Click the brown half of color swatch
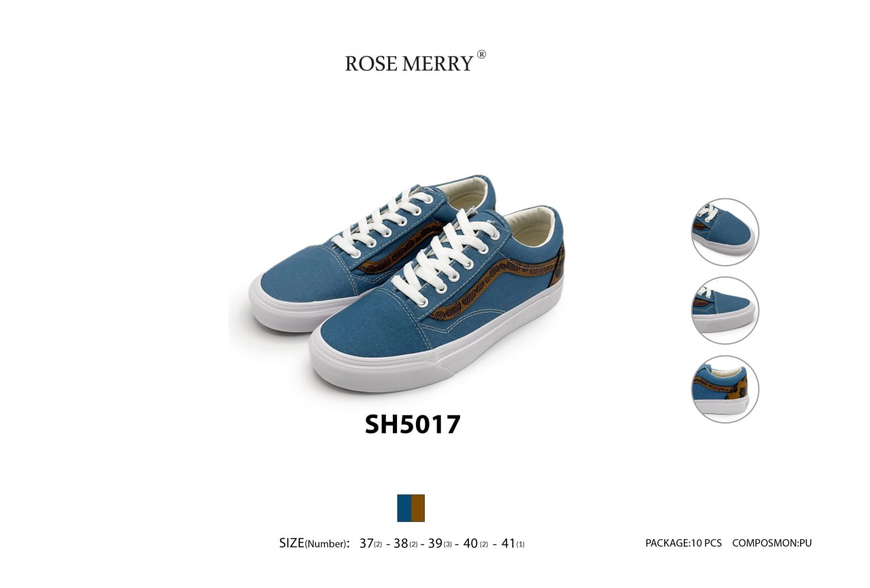The image size is (870, 588). (418, 508)
